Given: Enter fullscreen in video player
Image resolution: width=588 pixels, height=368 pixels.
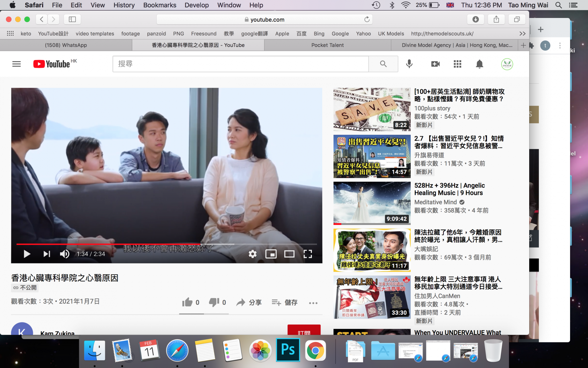Looking at the screenshot, I should coord(308,254).
